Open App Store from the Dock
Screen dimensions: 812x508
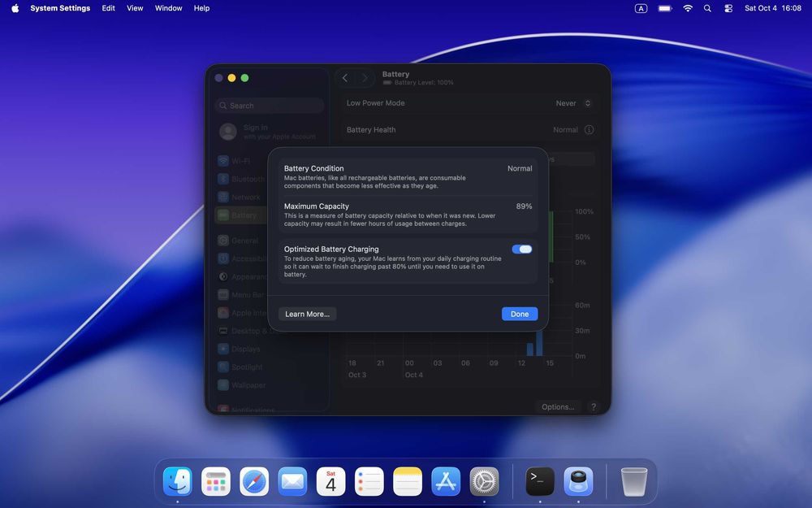(446, 481)
